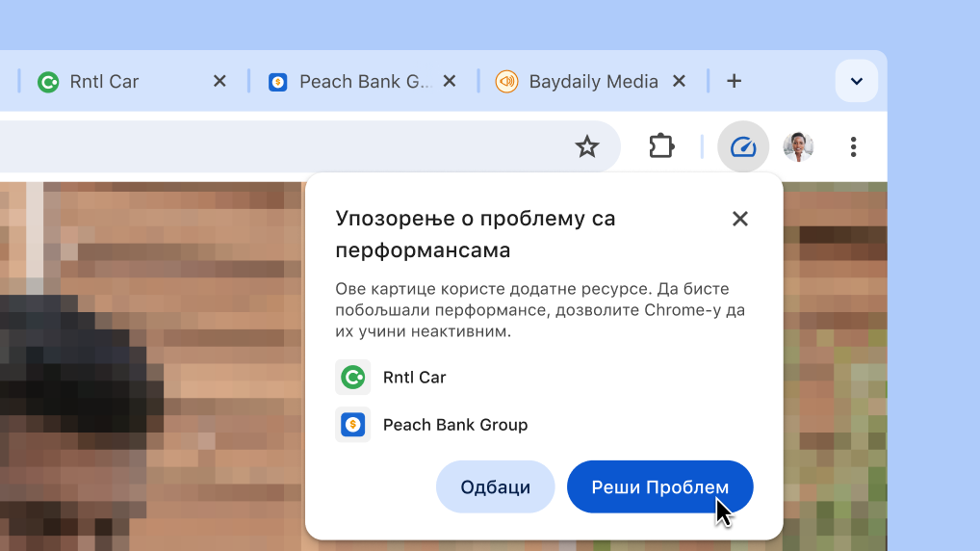Image resolution: width=980 pixels, height=551 pixels.
Task: Click the bookmark star icon
Action: 586,147
